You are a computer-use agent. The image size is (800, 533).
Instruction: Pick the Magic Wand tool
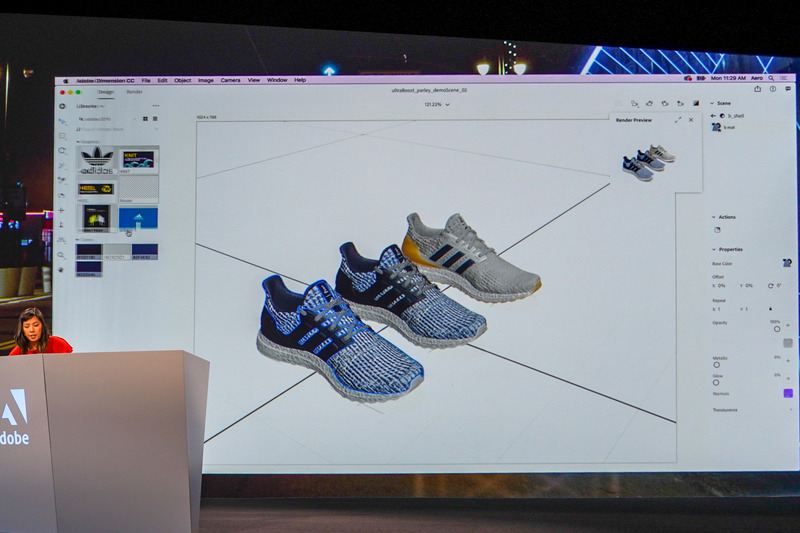click(62, 166)
